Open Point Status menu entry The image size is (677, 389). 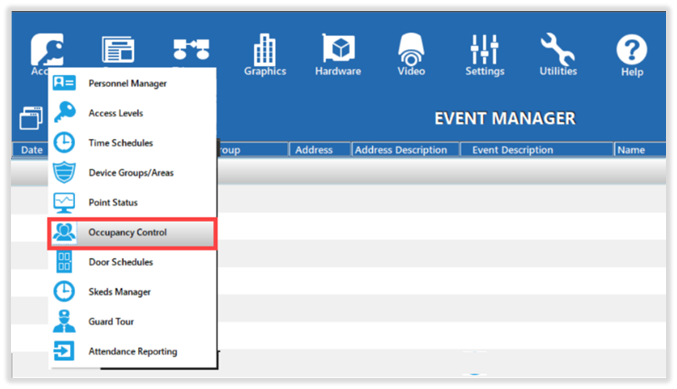113,202
